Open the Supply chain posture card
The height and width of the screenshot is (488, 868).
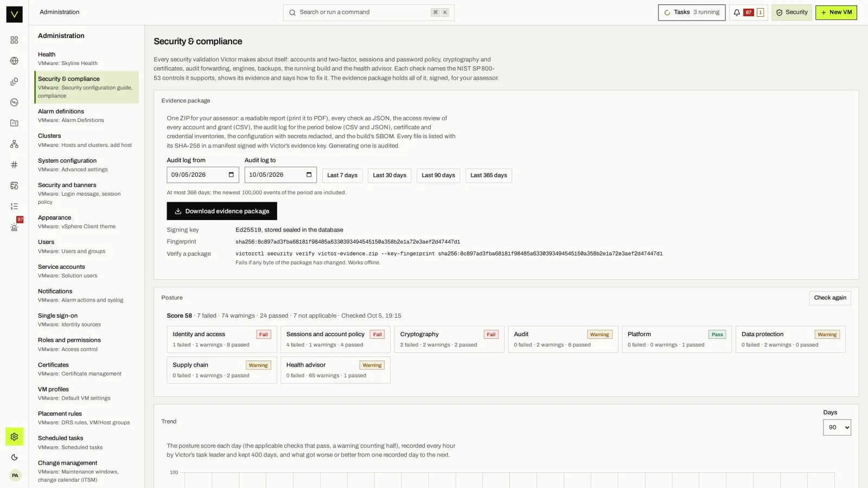point(222,370)
